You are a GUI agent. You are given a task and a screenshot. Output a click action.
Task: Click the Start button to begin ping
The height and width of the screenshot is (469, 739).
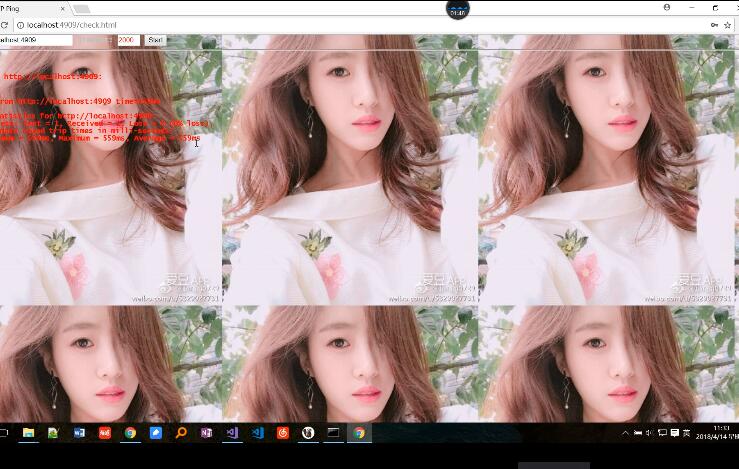156,40
